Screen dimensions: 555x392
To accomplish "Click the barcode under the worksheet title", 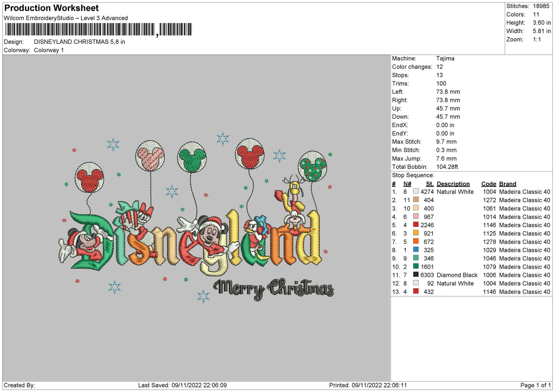I will pyautogui.click(x=98, y=30).
